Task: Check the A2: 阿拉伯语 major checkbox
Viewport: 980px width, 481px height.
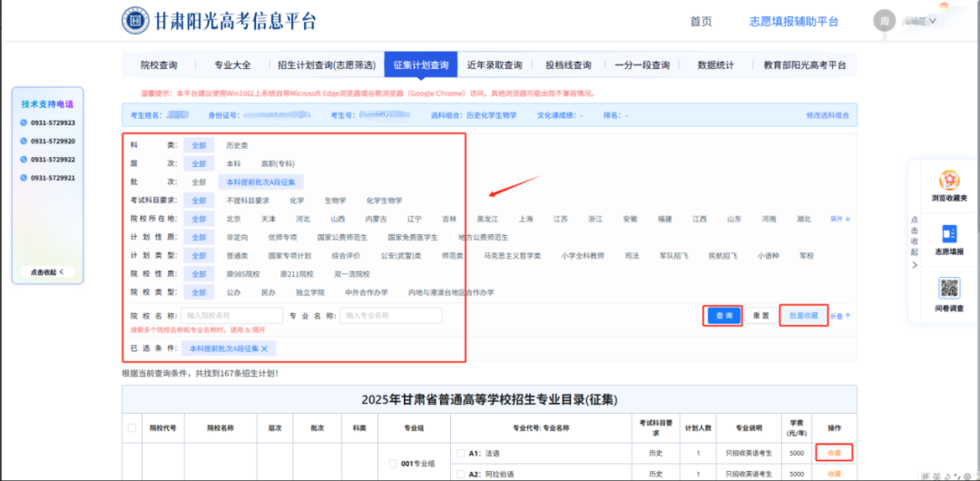Action: 461,474
